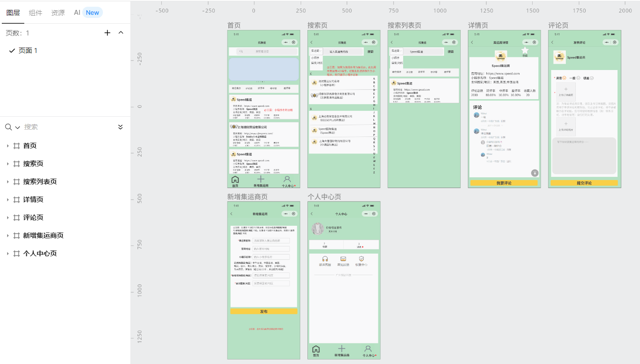
Task: Click home icon in 首页 frame nav bar
Action: 235,180
